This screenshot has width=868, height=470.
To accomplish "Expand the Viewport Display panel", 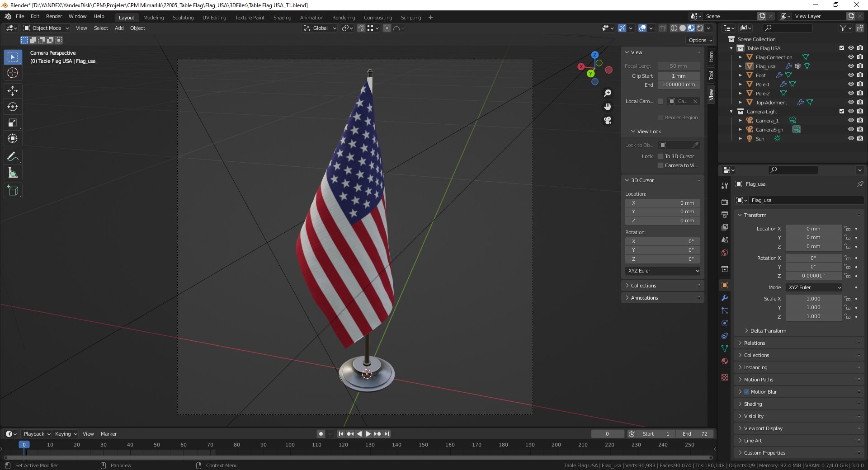I will point(763,428).
